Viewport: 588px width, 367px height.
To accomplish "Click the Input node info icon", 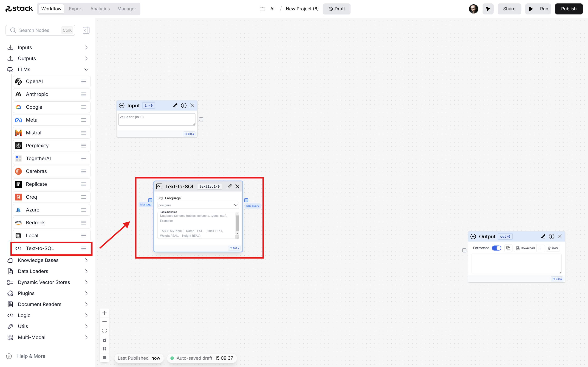I will (183, 105).
